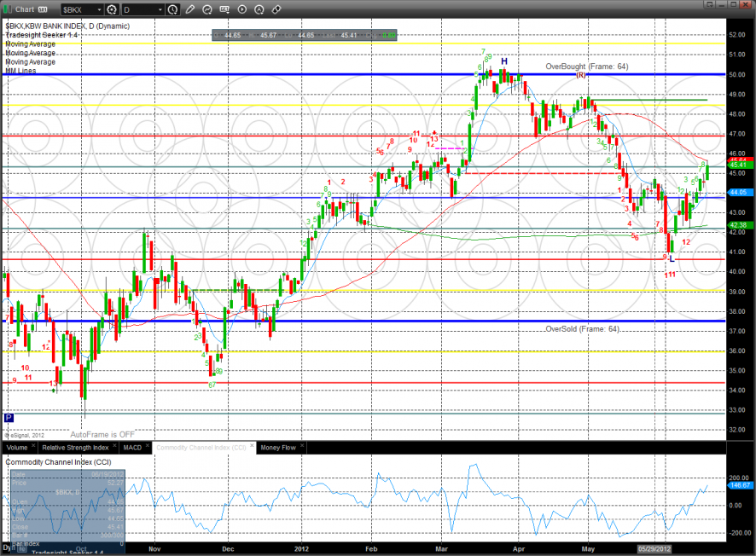
Task: Click the symbol settings gear icon
Action: [111, 9]
